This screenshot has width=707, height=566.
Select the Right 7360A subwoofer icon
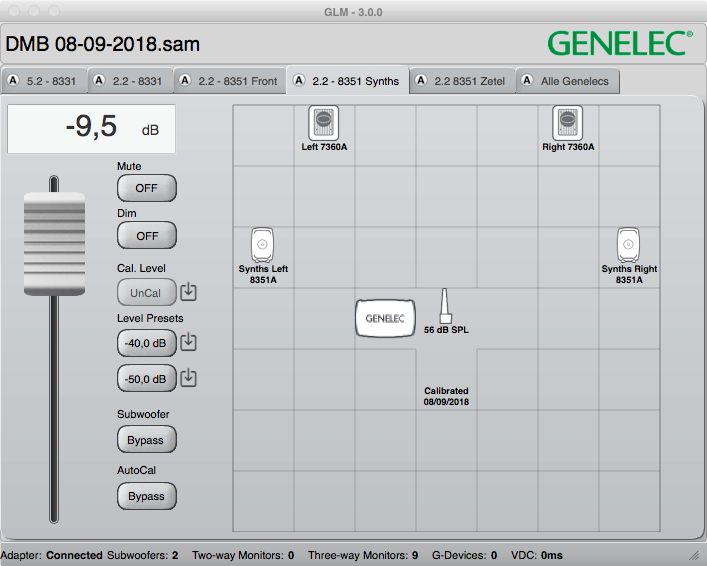pyautogui.click(x=567, y=123)
